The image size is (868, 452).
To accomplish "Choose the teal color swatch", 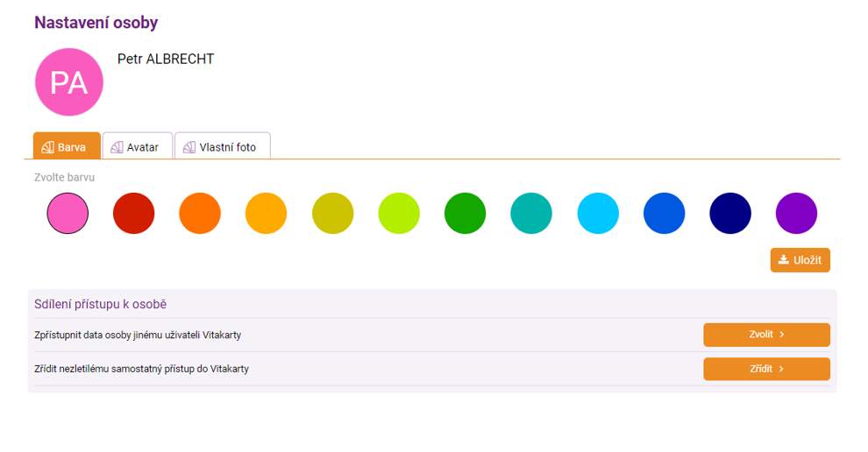I will 531,214.
